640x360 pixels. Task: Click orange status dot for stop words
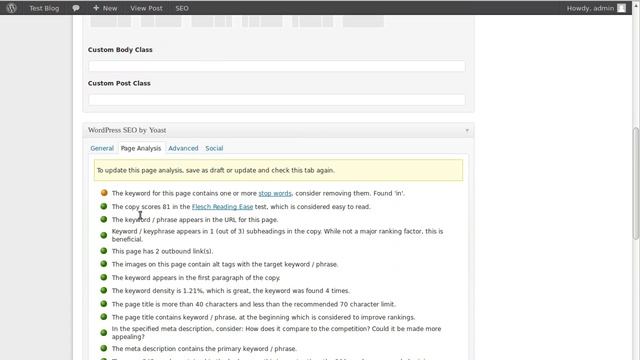point(104,193)
